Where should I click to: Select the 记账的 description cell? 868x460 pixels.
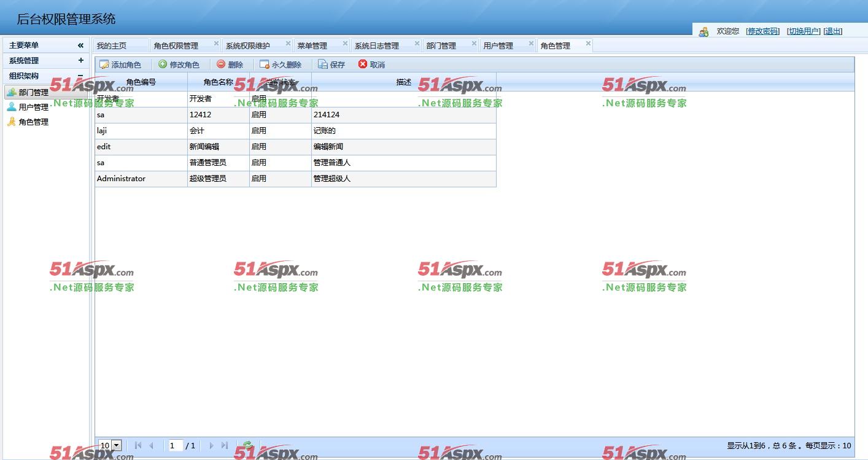404,131
